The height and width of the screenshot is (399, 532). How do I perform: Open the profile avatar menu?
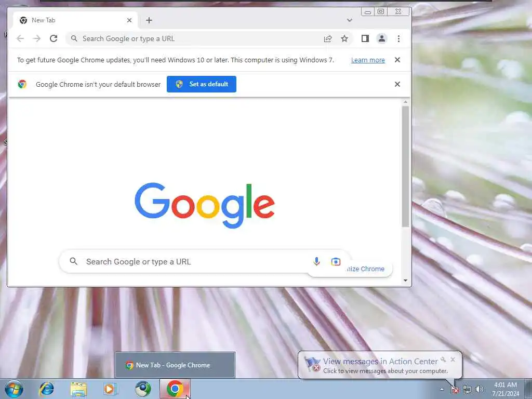(x=382, y=38)
